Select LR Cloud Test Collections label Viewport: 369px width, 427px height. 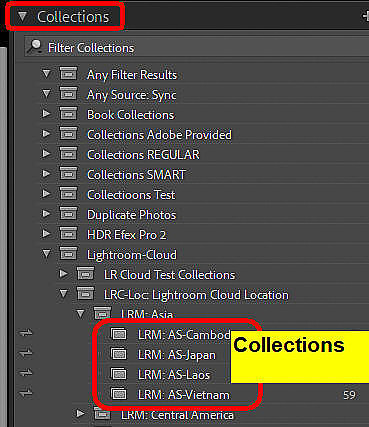point(169,275)
